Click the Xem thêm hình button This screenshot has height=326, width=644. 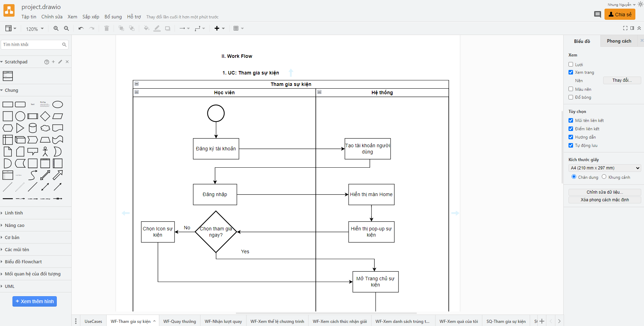coord(35,301)
